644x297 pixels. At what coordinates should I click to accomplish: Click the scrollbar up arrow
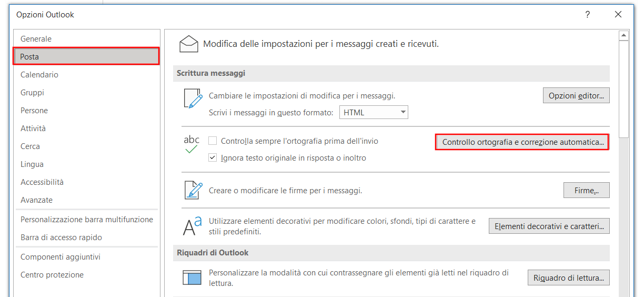(x=624, y=35)
